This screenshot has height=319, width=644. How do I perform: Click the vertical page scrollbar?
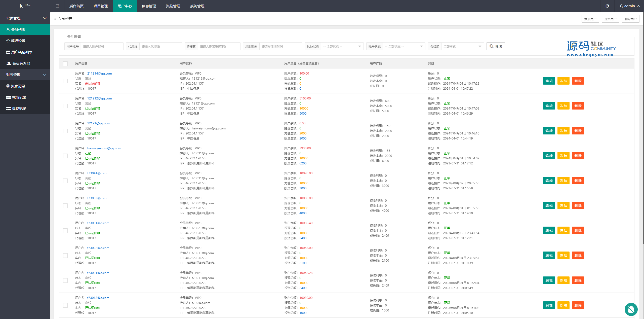click(643, 128)
